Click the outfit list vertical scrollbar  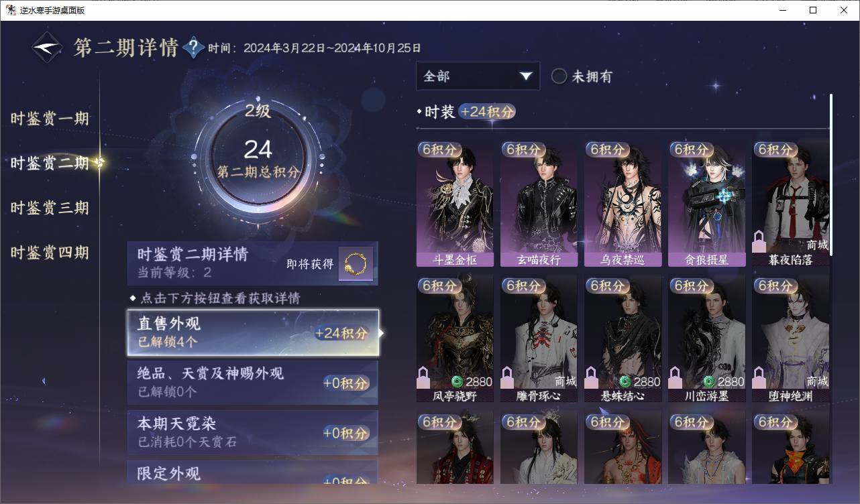[831, 174]
